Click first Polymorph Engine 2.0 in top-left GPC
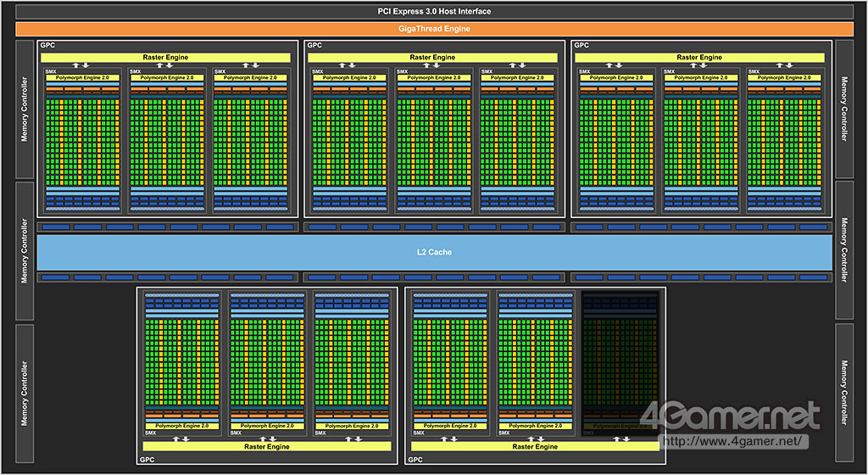 [81, 77]
